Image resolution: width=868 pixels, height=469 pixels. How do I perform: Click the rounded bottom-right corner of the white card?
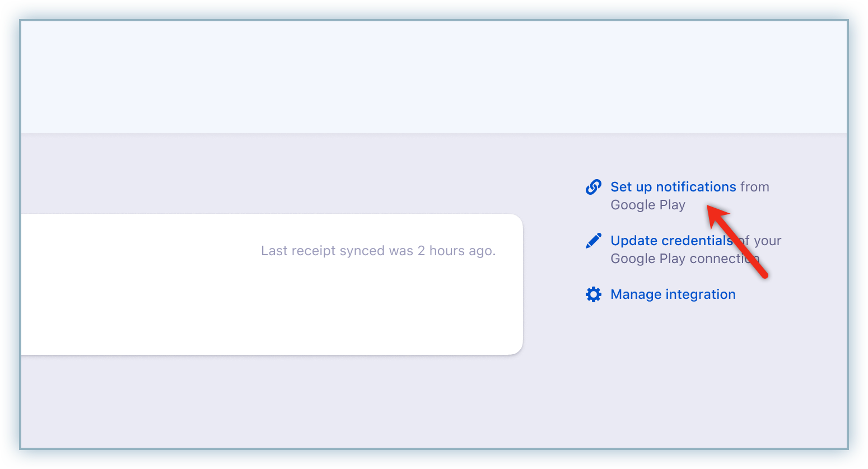[515, 347]
